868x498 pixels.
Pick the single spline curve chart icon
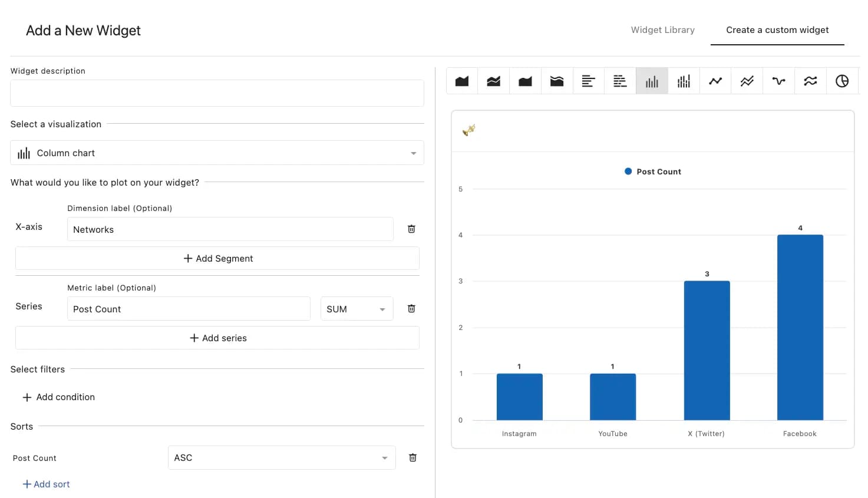[779, 81]
